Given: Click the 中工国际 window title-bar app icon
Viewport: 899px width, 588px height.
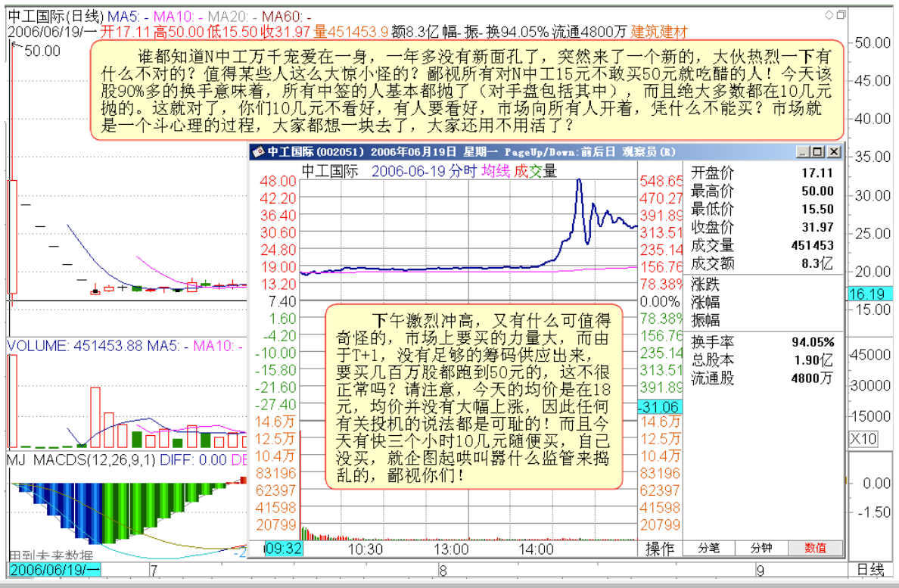Looking at the screenshot, I should click(259, 152).
